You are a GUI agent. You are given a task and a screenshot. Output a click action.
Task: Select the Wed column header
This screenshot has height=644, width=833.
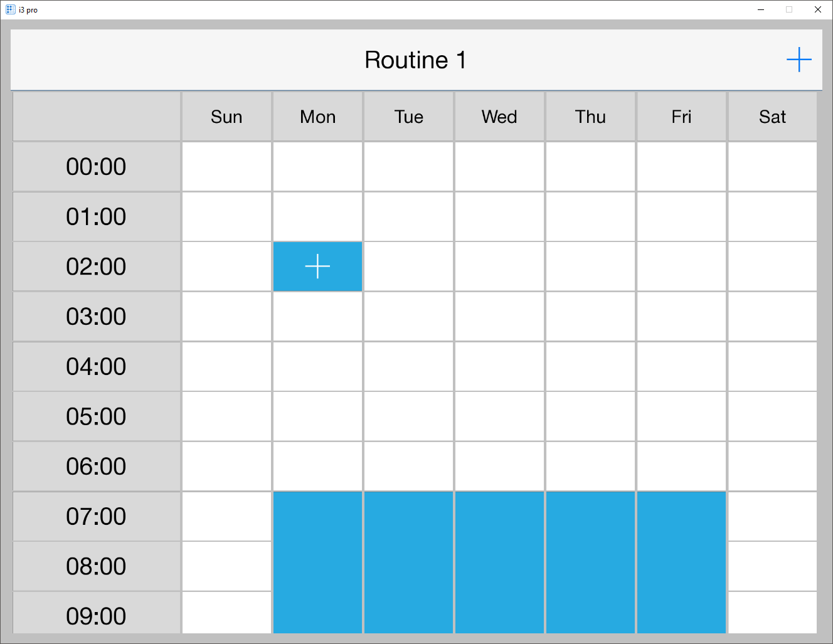point(499,117)
